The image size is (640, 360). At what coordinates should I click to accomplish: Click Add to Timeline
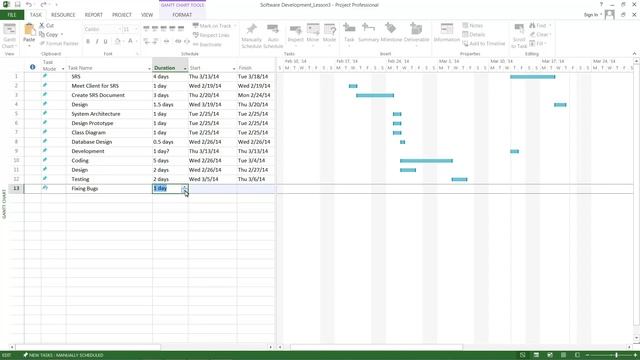484,43
